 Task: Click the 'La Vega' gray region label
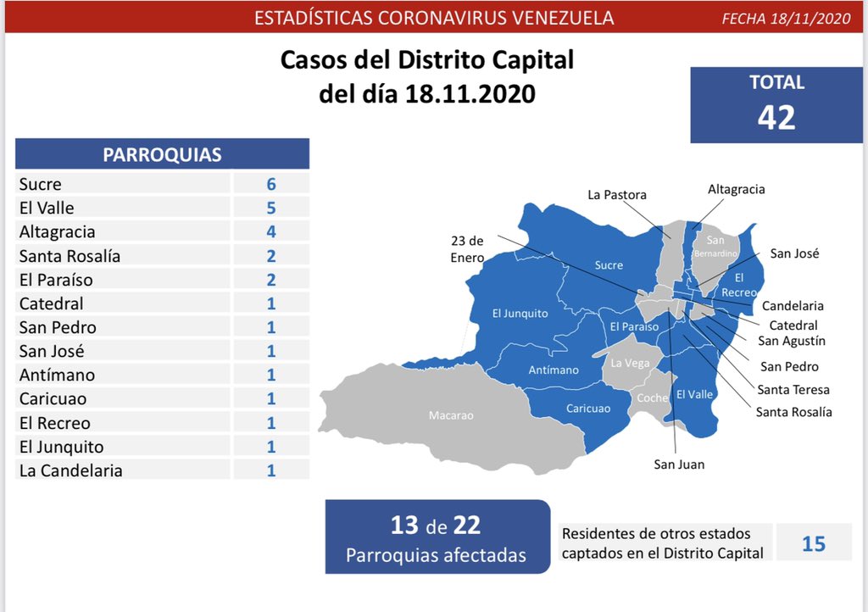[x=630, y=363]
